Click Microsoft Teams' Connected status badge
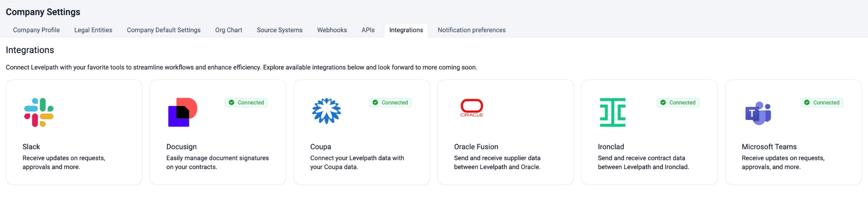Viewport: 868px width, 198px height. tap(821, 102)
